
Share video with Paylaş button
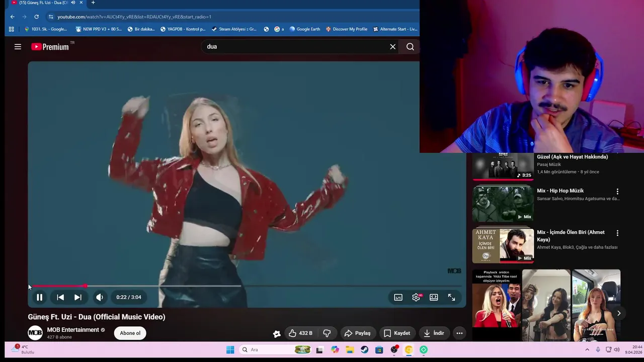[357, 333]
